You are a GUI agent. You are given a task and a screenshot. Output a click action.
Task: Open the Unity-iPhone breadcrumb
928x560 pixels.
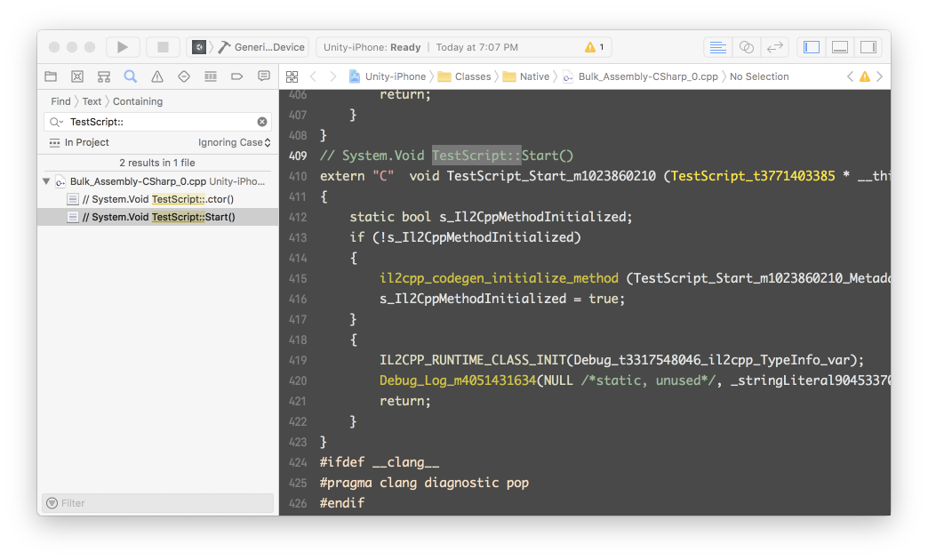tap(388, 76)
